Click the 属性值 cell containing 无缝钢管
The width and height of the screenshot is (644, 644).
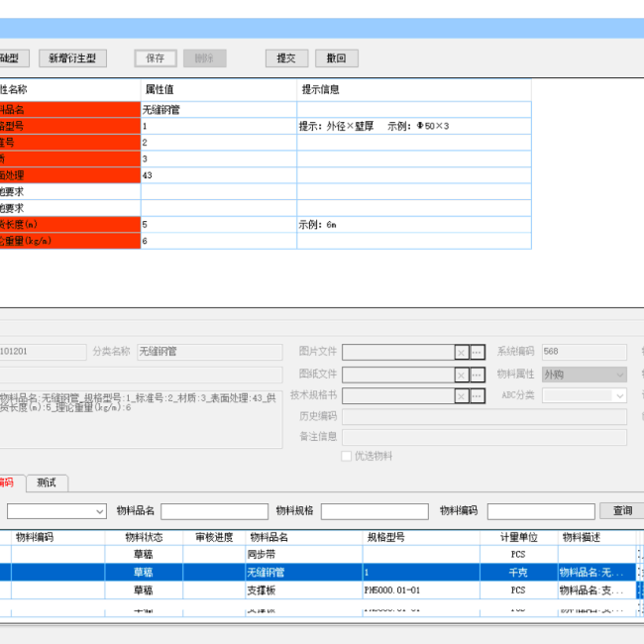(219, 110)
